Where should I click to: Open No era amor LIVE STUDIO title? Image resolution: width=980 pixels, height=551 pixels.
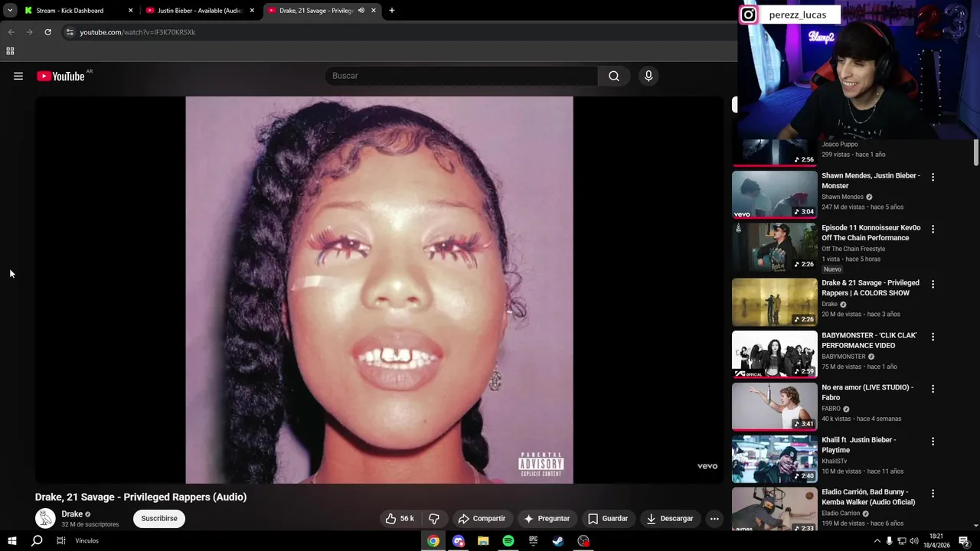(867, 392)
